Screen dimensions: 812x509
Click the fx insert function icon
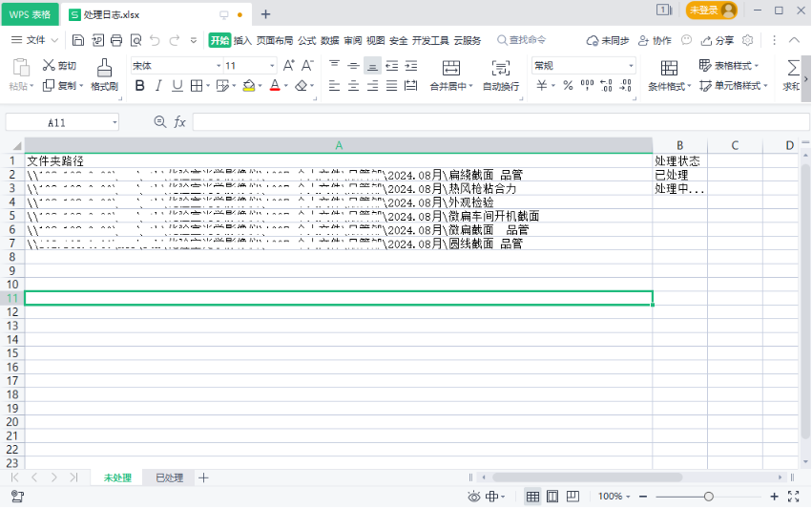coord(179,122)
